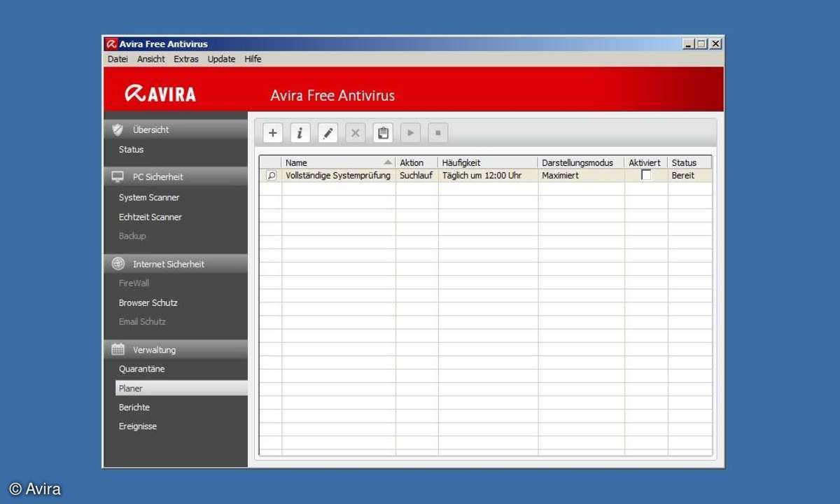This screenshot has width=840, height=504.
Task: Click the Avira logo in the red banner
Action: tap(160, 94)
